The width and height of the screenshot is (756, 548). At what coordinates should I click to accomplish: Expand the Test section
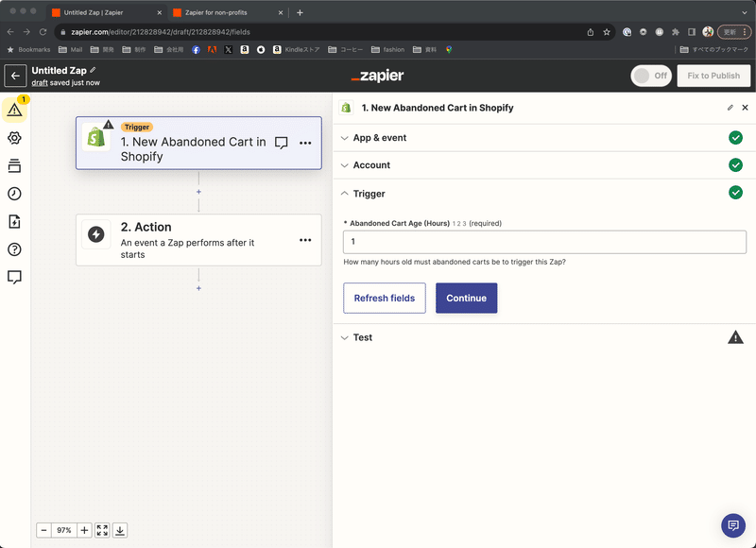pos(544,337)
